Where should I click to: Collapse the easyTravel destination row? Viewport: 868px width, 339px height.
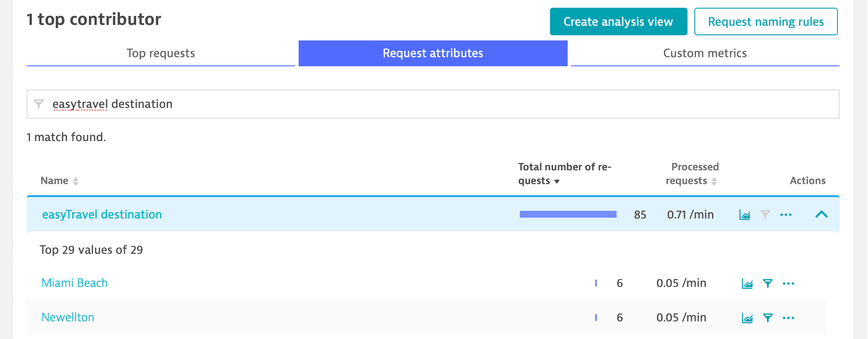[821, 214]
